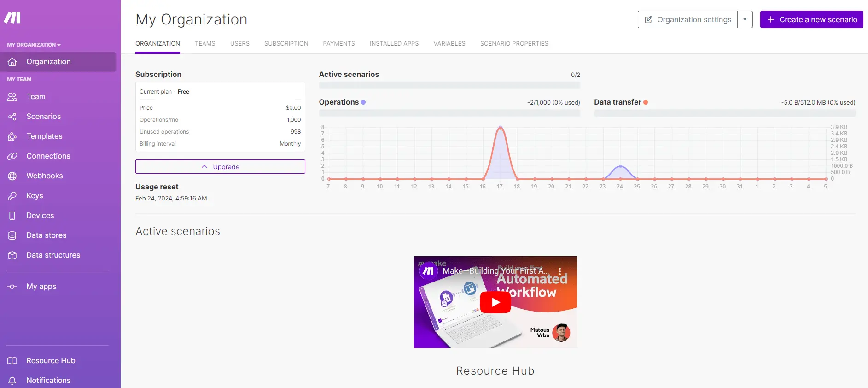The height and width of the screenshot is (388, 868).
Task: Click the Billing interval Monthly value
Action: pyautogui.click(x=290, y=144)
